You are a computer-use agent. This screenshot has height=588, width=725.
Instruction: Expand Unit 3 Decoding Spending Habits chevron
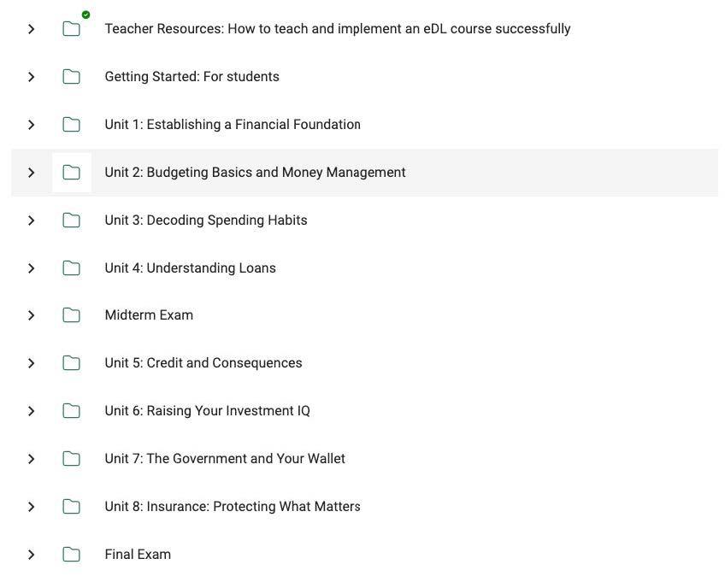[32, 220]
